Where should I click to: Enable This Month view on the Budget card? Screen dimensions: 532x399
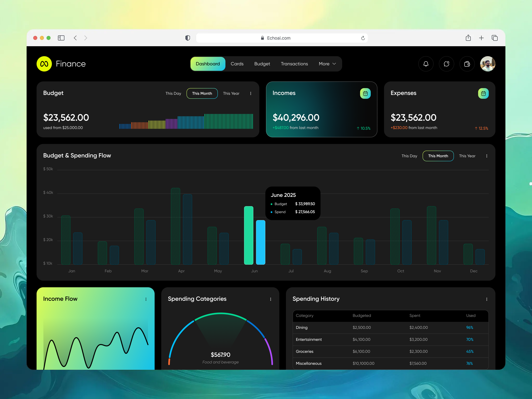202,93
